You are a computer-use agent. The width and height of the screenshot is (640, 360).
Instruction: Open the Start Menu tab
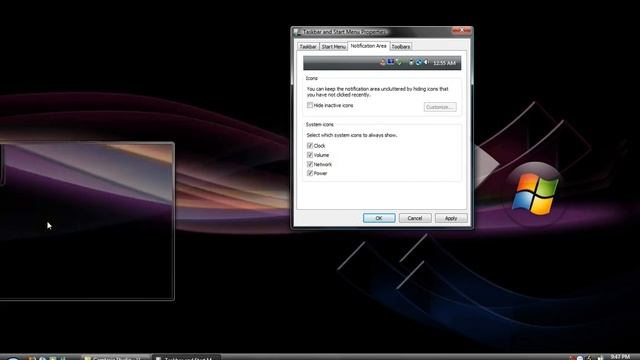click(333, 47)
